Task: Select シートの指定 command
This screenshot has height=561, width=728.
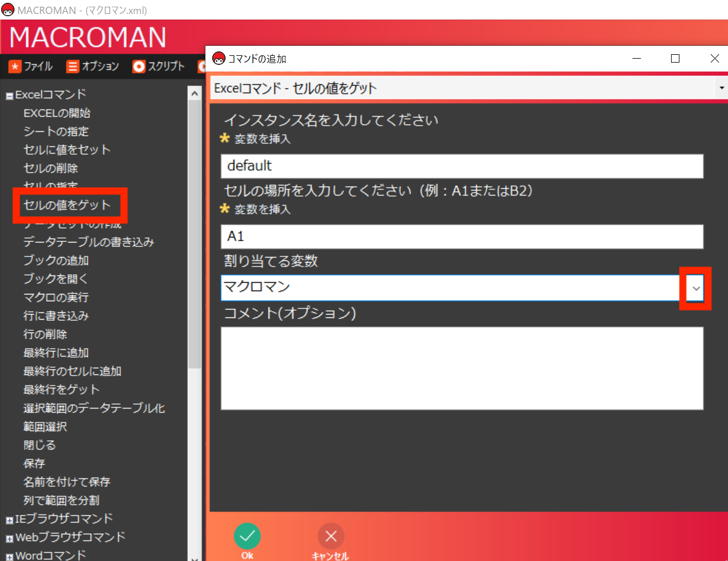Action: coord(56,131)
